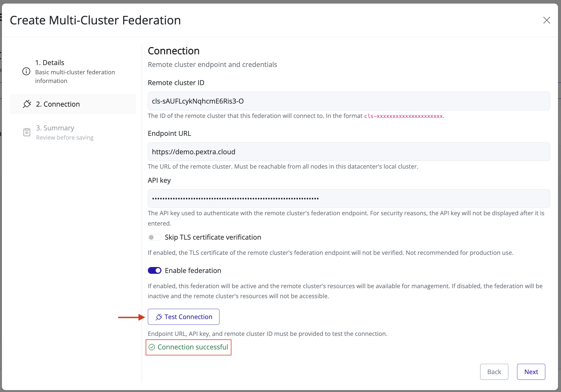Click into the Endpoint URL field

click(349, 152)
